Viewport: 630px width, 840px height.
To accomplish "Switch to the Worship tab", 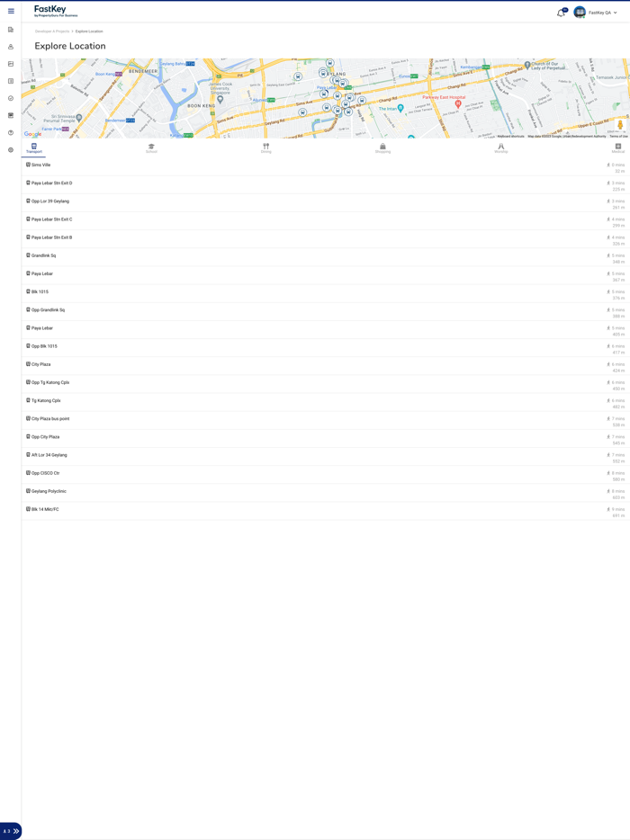I will tap(500, 148).
